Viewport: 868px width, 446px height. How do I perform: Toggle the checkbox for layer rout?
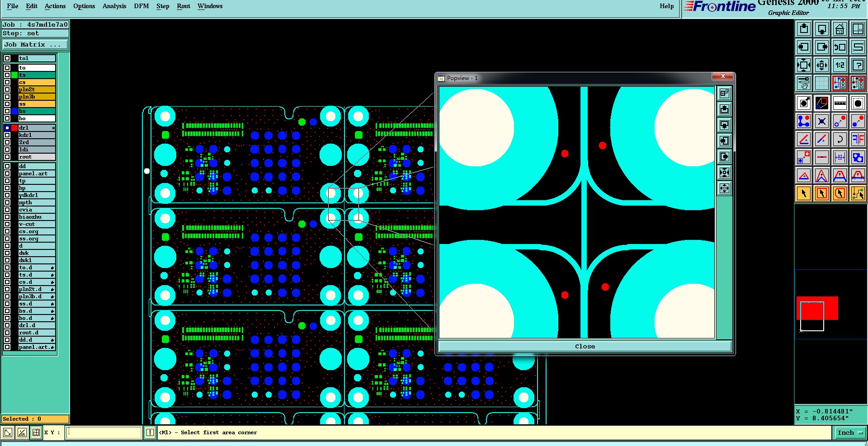point(7,157)
